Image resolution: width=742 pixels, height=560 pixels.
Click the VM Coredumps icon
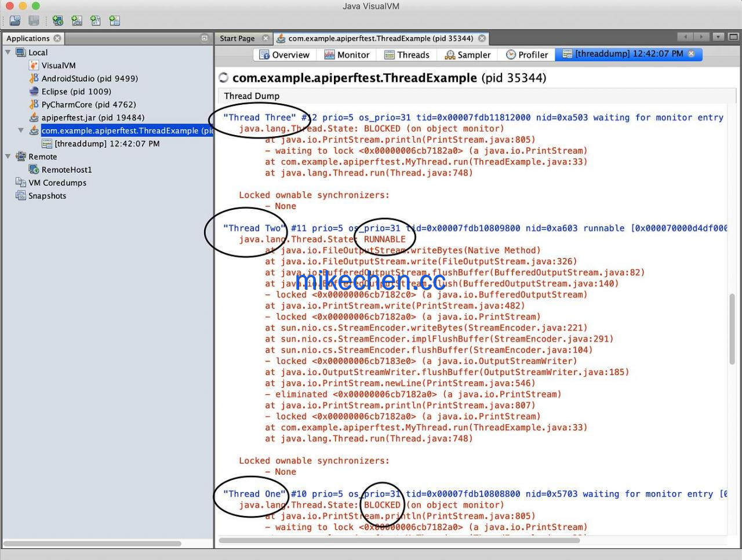pyautogui.click(x=21, y=183)
